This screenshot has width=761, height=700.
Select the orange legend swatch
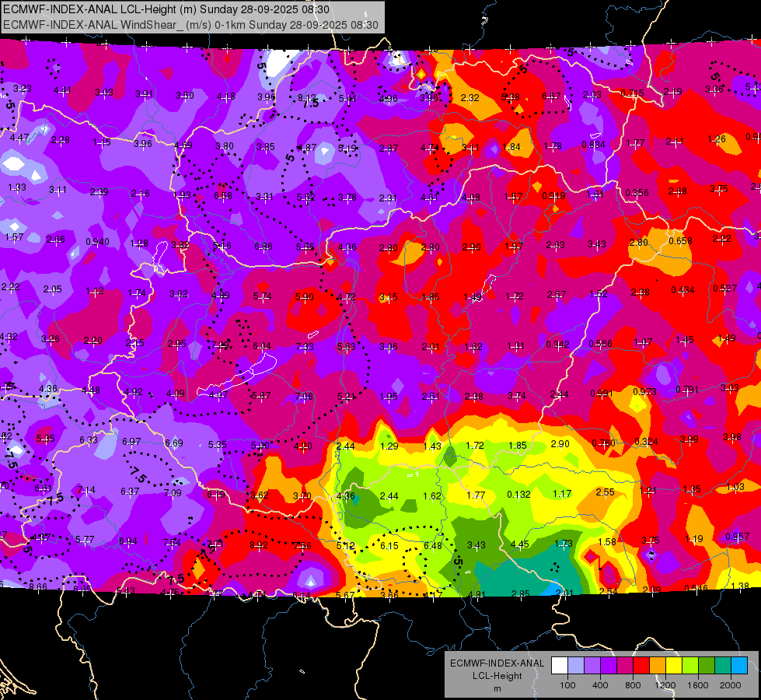(x=658, y=666)
